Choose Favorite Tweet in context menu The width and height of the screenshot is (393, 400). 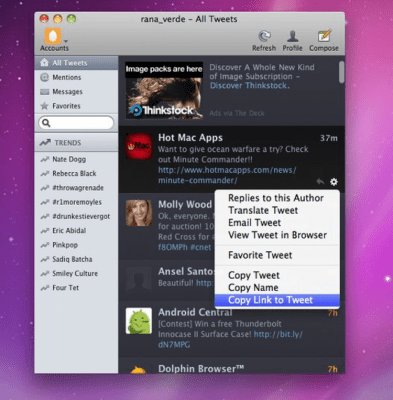click(x=277, y=255)
